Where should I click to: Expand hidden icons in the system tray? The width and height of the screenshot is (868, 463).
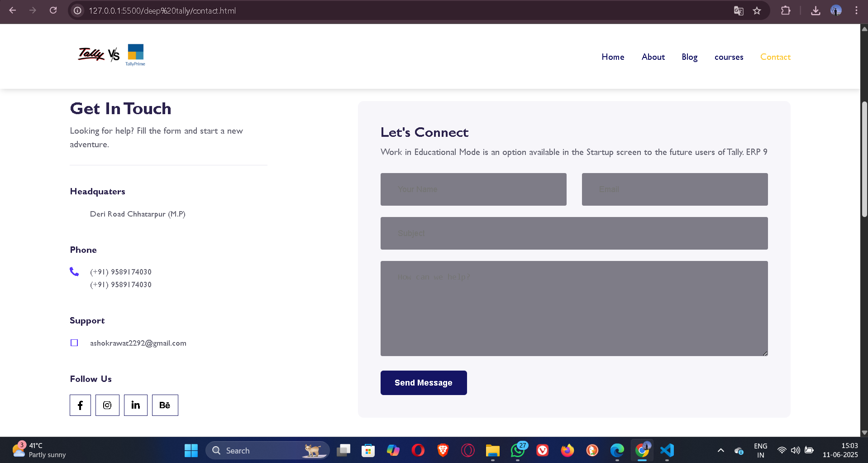click(x=720, y=450)
